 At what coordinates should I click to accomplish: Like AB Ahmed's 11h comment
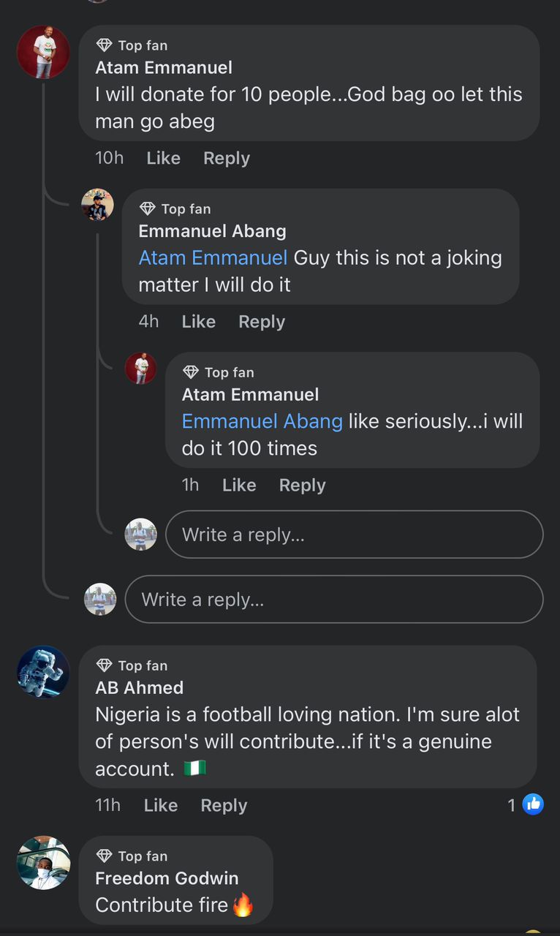tap(161, 805)
